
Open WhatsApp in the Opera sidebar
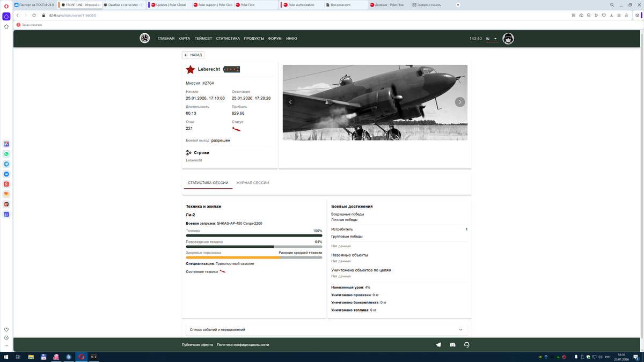point(6,154)
